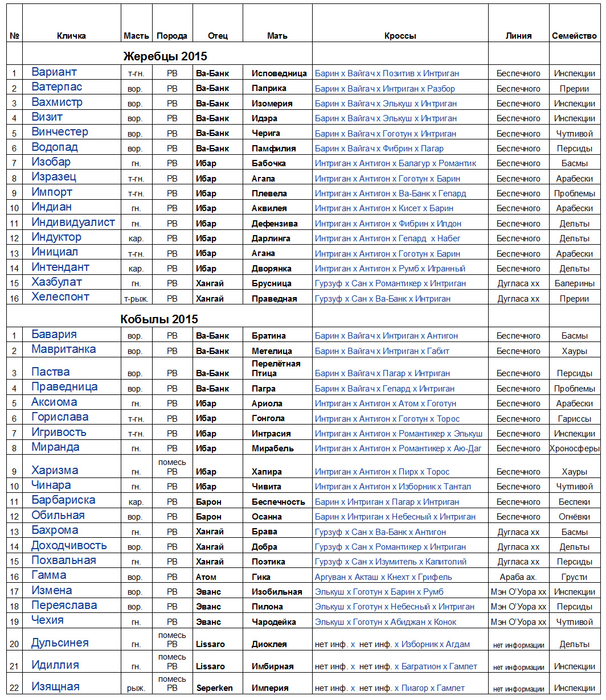Screen dimensions: 606x700
Task: Click family cell Гариссы
Action: 574,418
